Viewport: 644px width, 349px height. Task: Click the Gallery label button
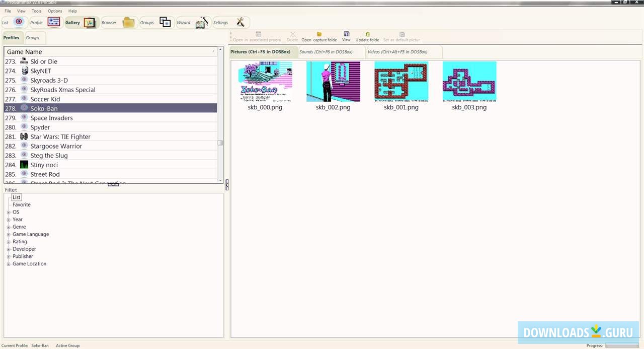(72, 23)
